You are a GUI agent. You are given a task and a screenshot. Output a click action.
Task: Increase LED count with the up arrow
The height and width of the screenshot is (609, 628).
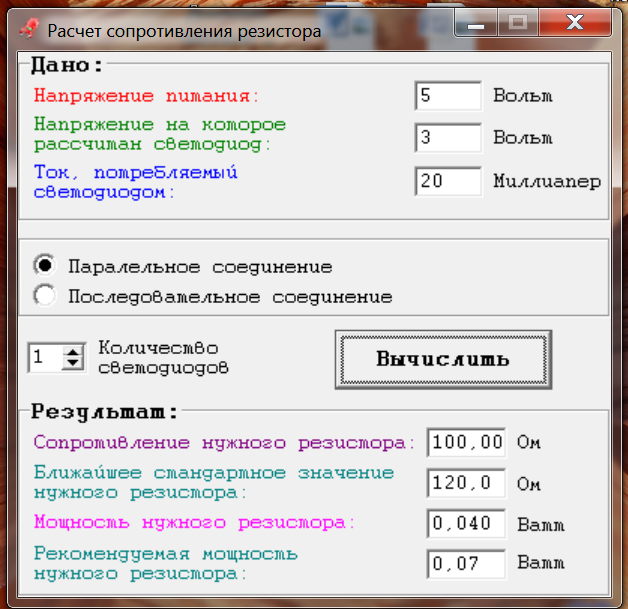click(x=73, y=351)
